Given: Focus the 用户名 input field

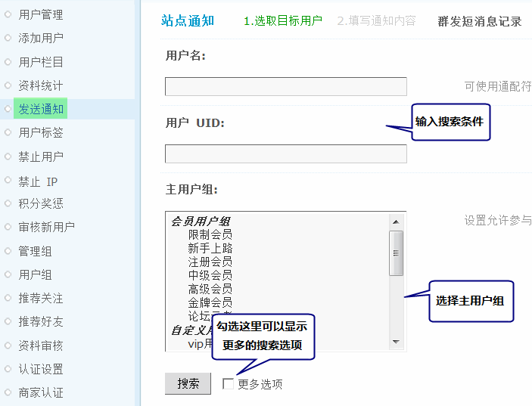Looking at the screenshot, I should pos(286,86).
